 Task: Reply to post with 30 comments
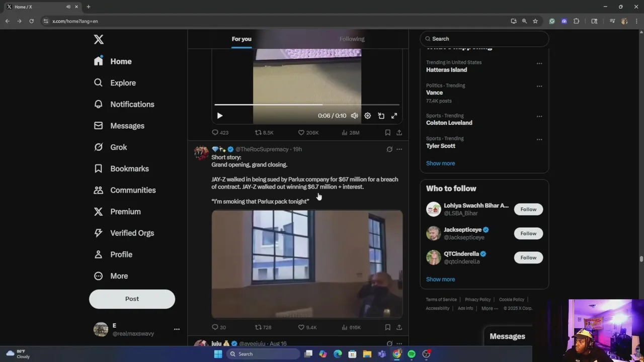[219, 327]
